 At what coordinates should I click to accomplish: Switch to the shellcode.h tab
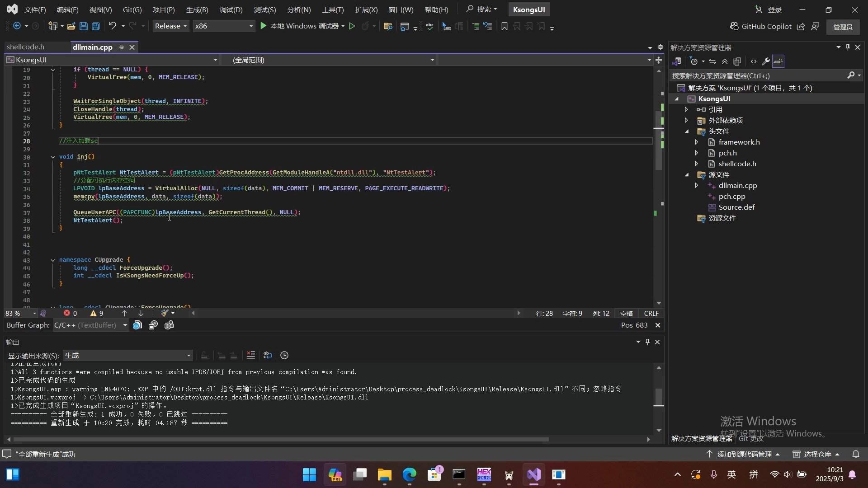click(x=26, y=47)
